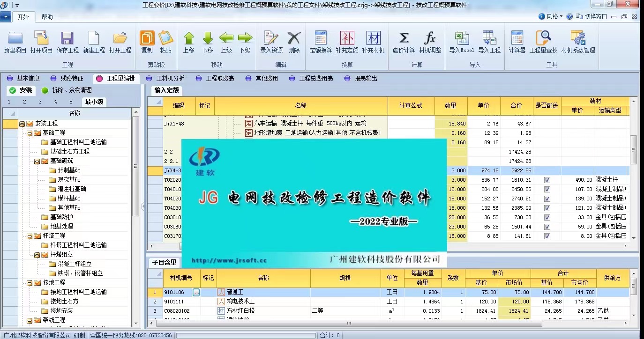Screen dimensions: 644x339
Task: Toggle 是否配送 checkbox in the 730.30 row
Action: coord(547,217)
